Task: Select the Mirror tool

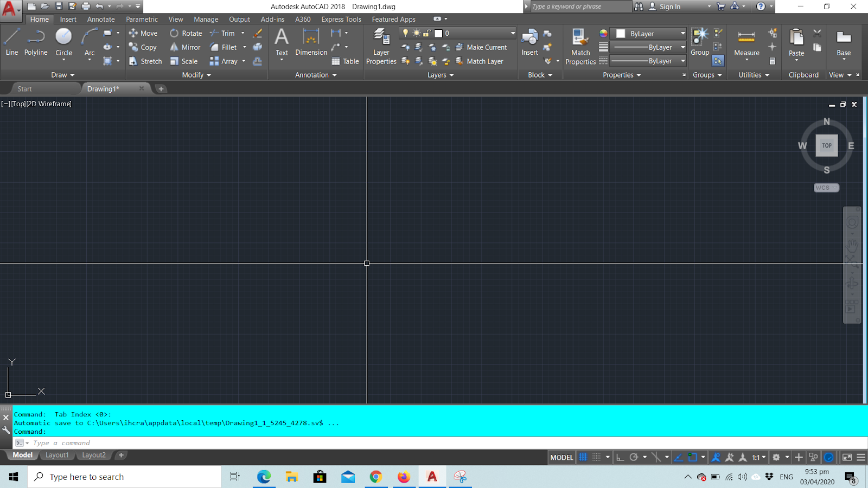Action: 185,47
